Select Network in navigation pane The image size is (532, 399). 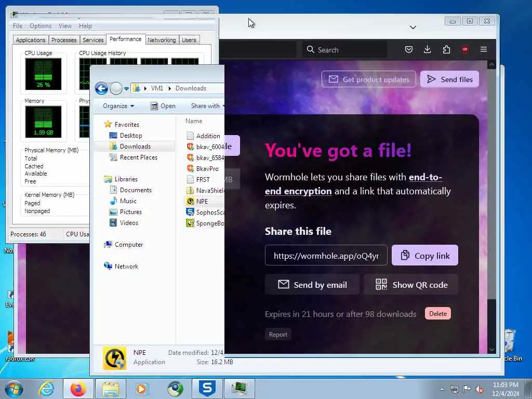tap(121, 267)
